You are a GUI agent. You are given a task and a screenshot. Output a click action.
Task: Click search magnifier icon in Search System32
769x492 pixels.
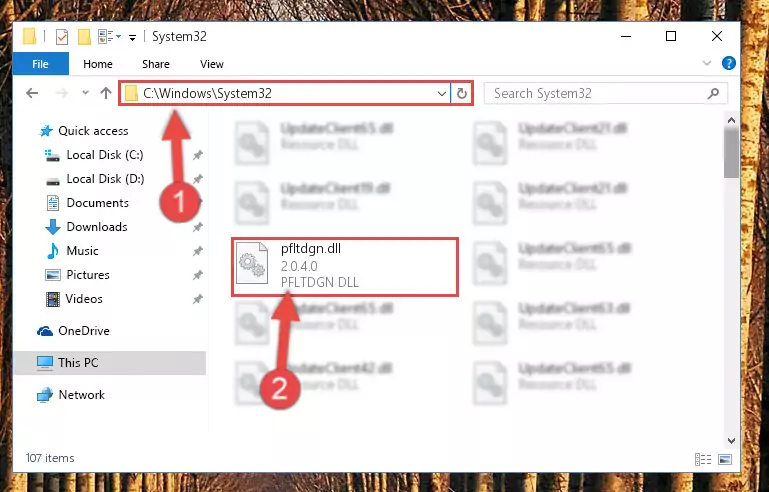[713, 93]
